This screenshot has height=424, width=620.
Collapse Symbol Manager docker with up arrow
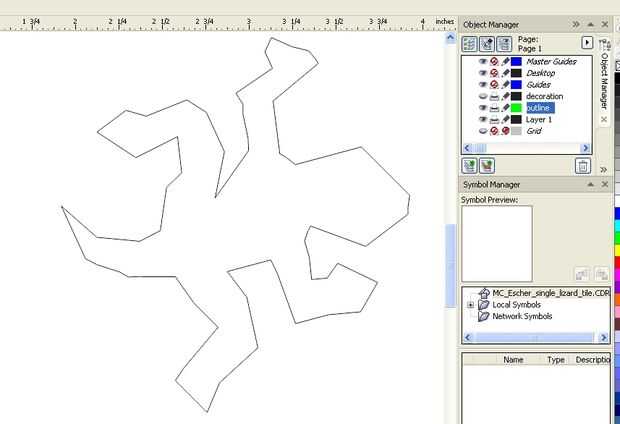(591, 184)
